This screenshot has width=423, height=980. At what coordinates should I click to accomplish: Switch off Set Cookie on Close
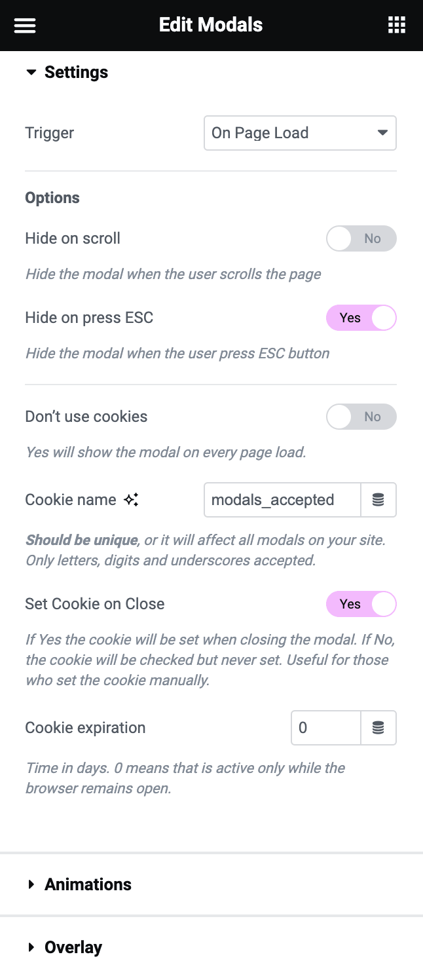[361, 604]
